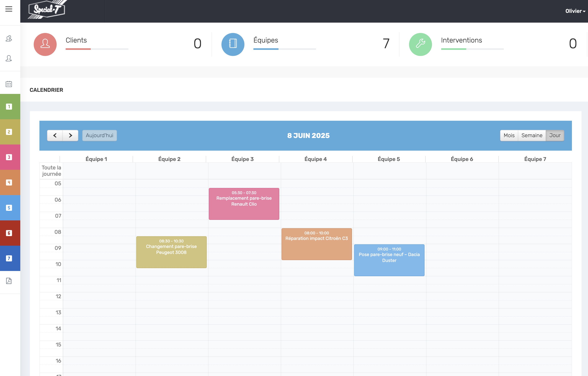Switch to Jour view
The width and height of the screenshot is (588, 376).
555,135
